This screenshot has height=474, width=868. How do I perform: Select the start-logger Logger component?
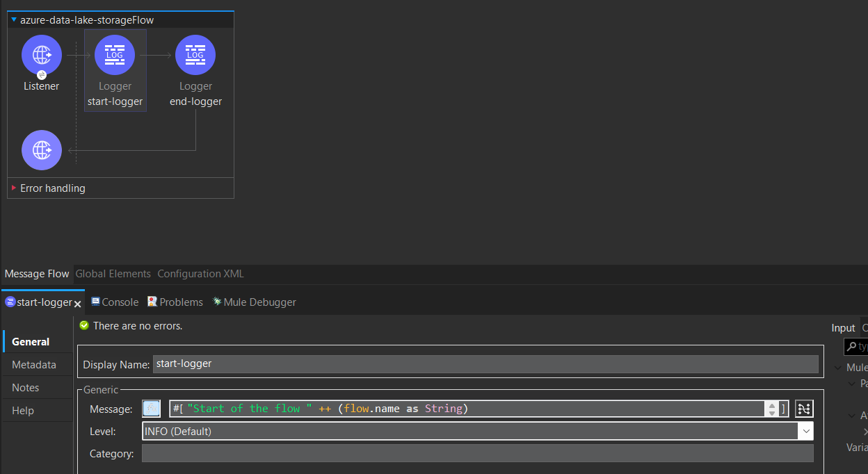115,55
